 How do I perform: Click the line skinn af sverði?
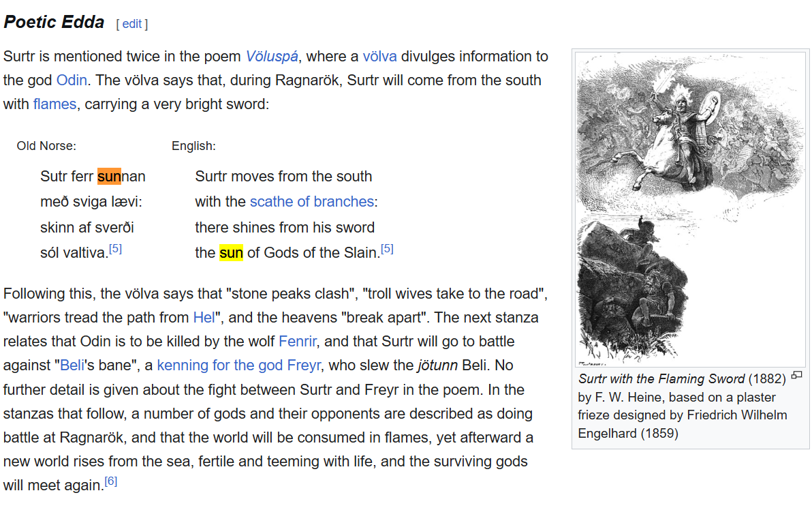(87, 227)
